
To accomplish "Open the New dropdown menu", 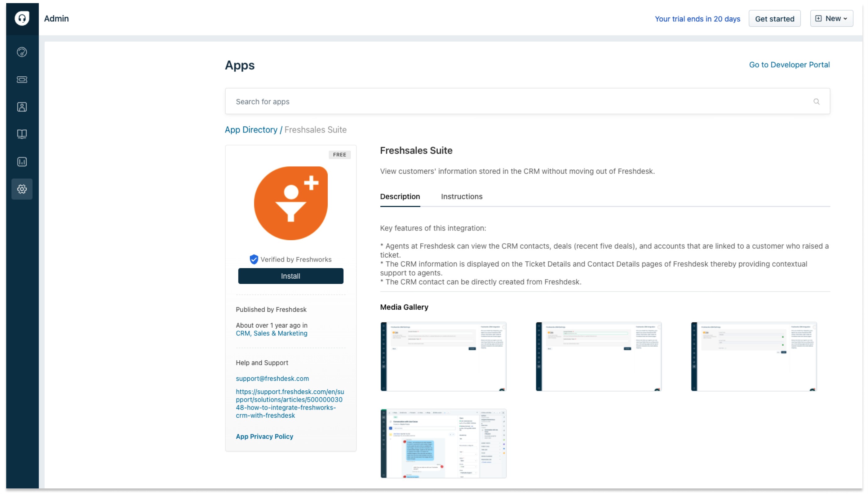I will [x=831, y=18].
